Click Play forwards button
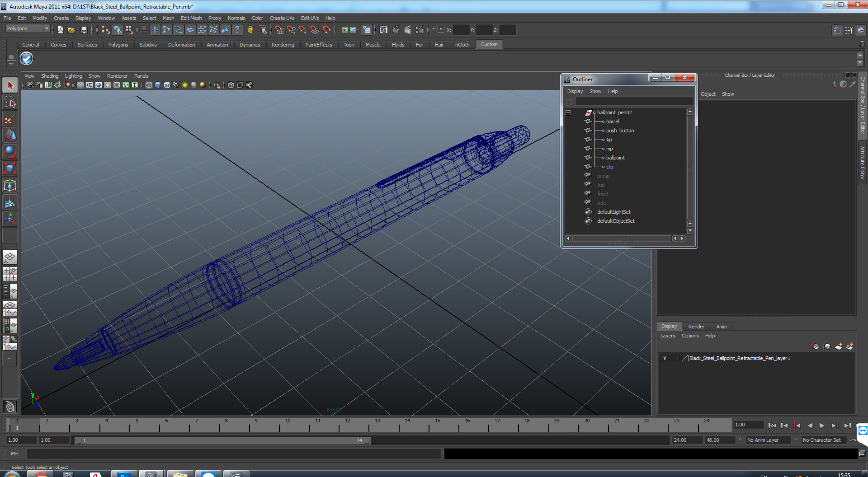 point(822,426)
